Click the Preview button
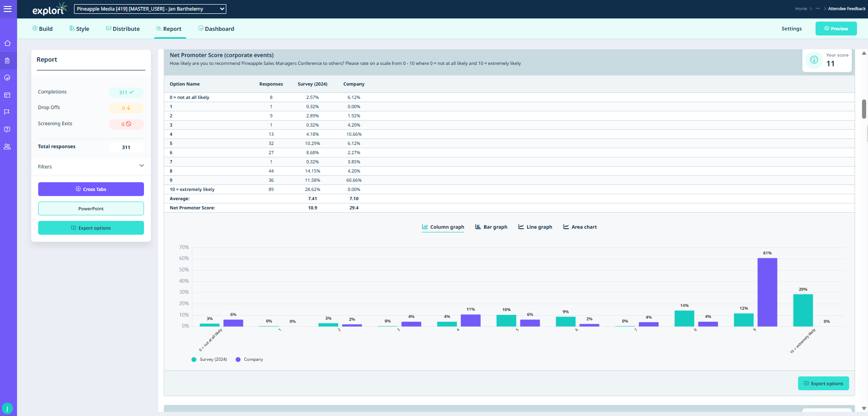The width and height of the screenshot is (868, 416). pyautogui.click(x=836, y=29)
